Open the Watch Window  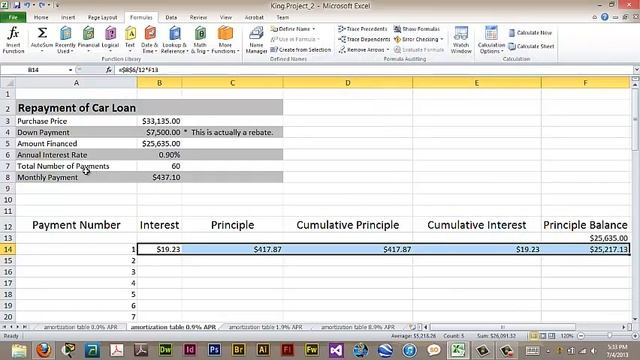461,40
